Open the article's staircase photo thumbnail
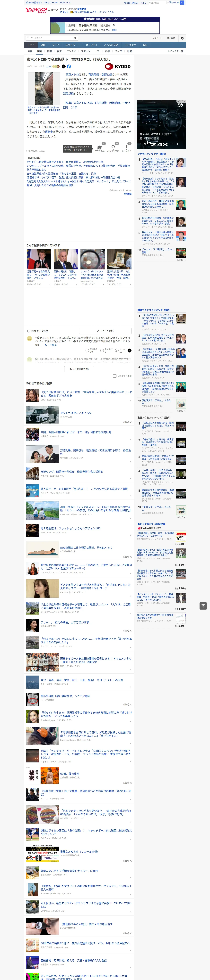The width and height of the screenshot is (210, 980). coord(44,89)
